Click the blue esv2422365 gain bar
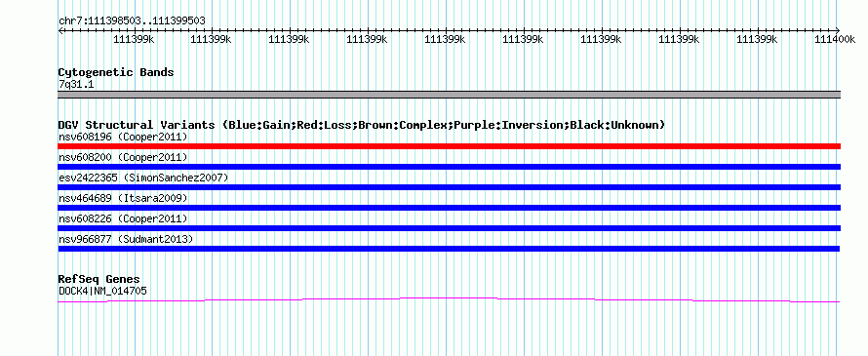This screenshot has height=356, width=868. point(449,187)
